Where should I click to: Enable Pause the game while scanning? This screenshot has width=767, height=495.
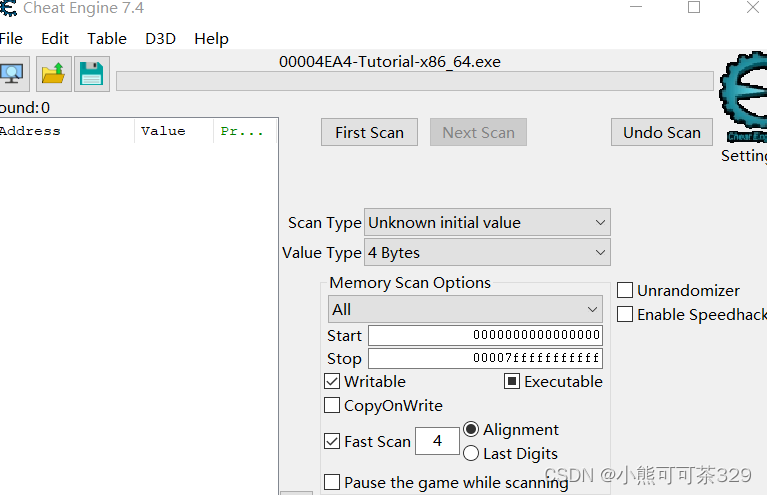tap(332, 482)
